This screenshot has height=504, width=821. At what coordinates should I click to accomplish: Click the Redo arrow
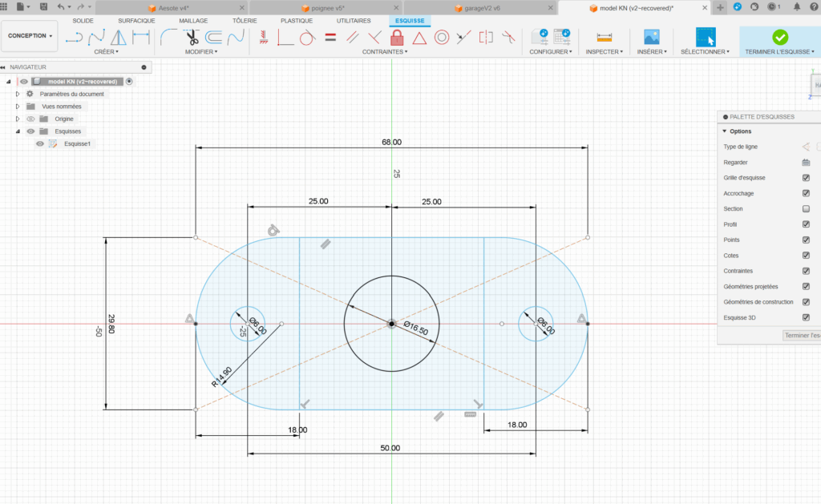pos(80,6)
